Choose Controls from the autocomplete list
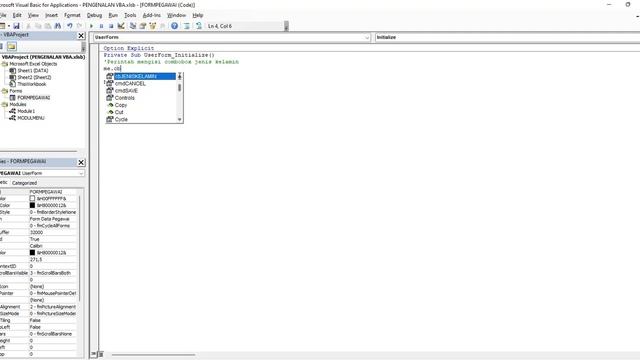 [x=140, y=98]
